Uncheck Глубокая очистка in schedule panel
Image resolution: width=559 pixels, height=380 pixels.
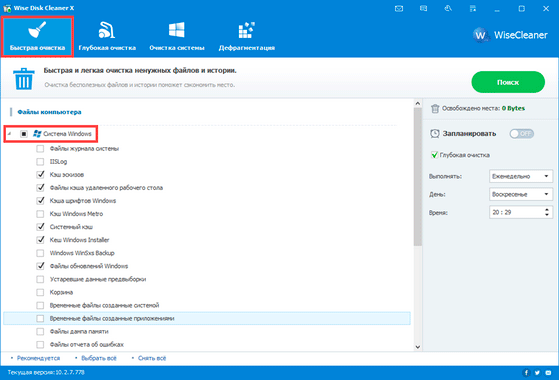(x=435, y=155)
